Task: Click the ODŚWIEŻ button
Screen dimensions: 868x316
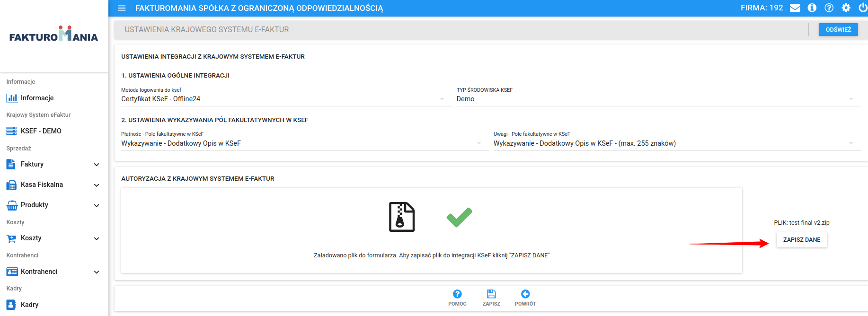Action: pos(838,29)
